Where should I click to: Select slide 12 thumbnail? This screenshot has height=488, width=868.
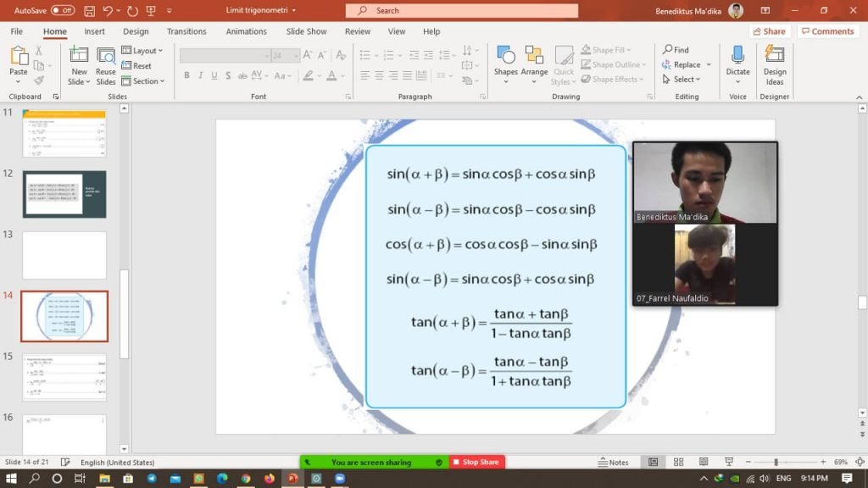tap(64, 194)
